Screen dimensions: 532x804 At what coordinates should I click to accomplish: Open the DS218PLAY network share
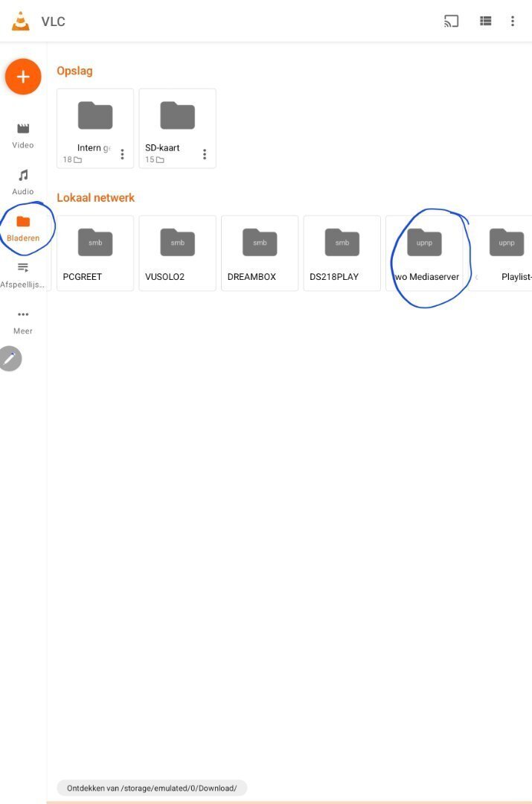(342, 252)
